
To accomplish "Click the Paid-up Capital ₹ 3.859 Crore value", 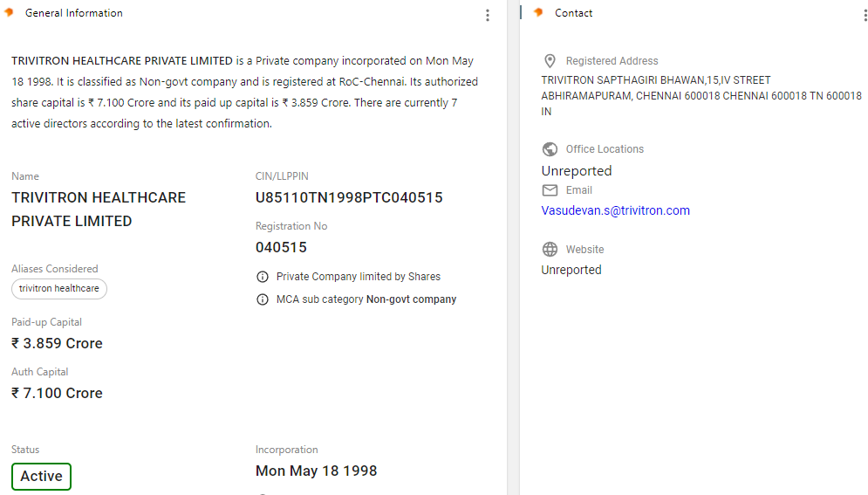I will point(57,343).
